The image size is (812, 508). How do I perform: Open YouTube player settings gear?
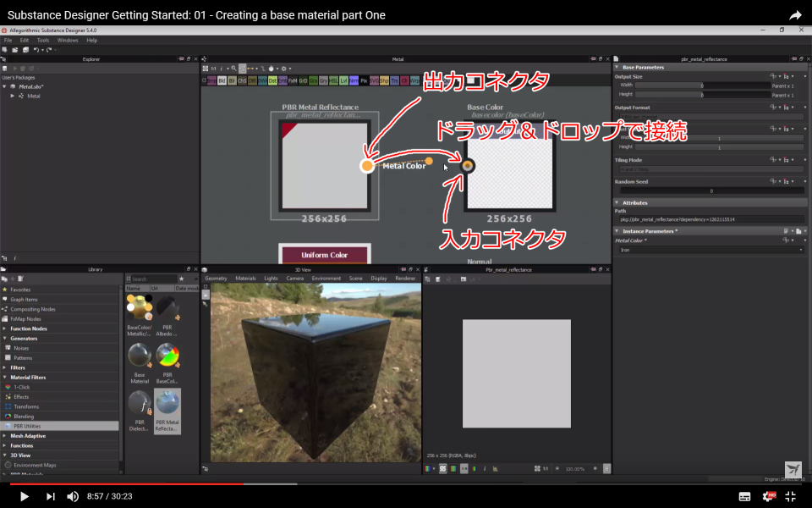(768, 497)
